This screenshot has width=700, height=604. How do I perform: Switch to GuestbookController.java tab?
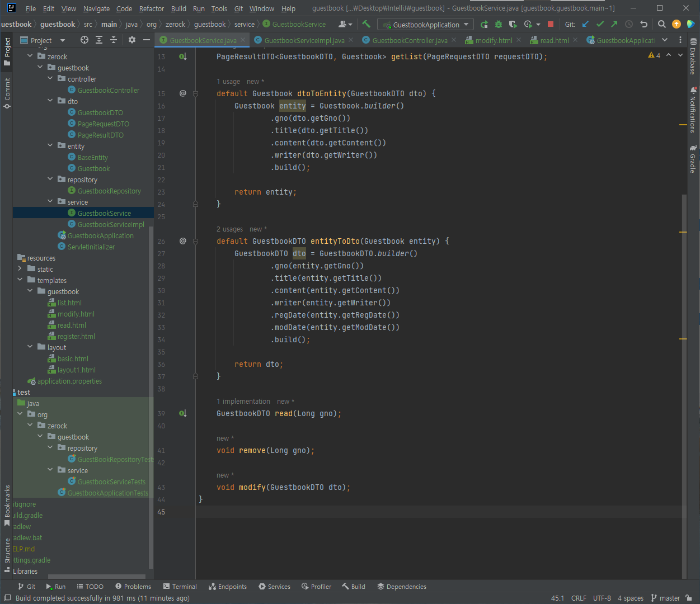[409, 40]
